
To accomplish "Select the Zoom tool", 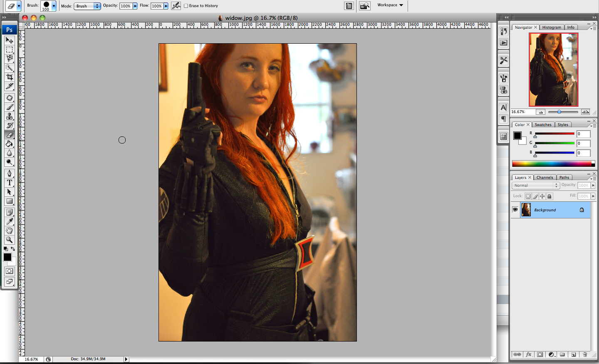I will [9, 240].
